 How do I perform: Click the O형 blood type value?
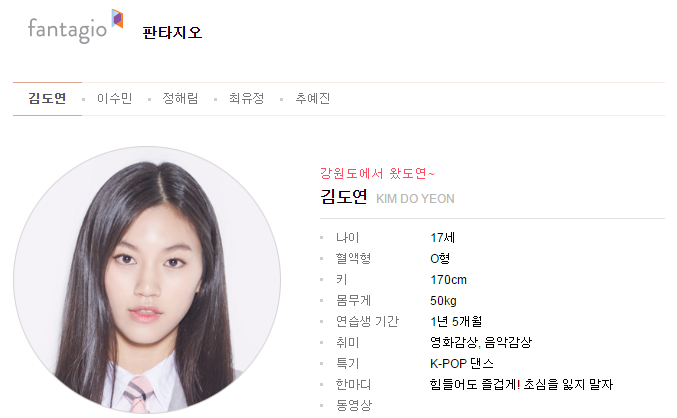click(440, 259)
